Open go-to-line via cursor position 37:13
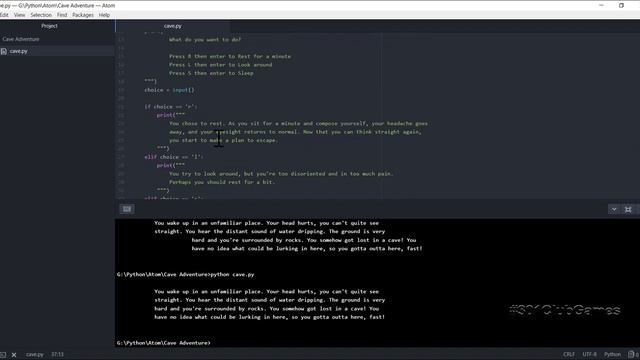The width and height of the screenshot is (640, 360). tap(58, 354)
